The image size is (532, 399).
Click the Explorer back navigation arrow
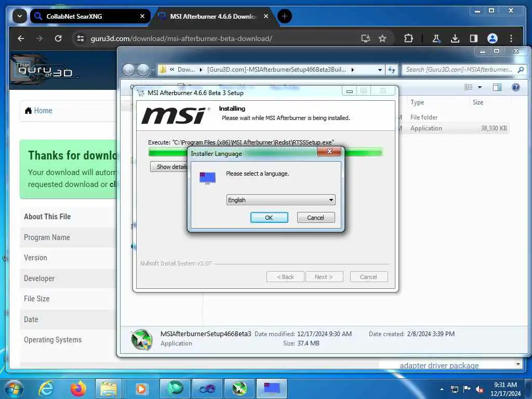[x=129, y=70]
